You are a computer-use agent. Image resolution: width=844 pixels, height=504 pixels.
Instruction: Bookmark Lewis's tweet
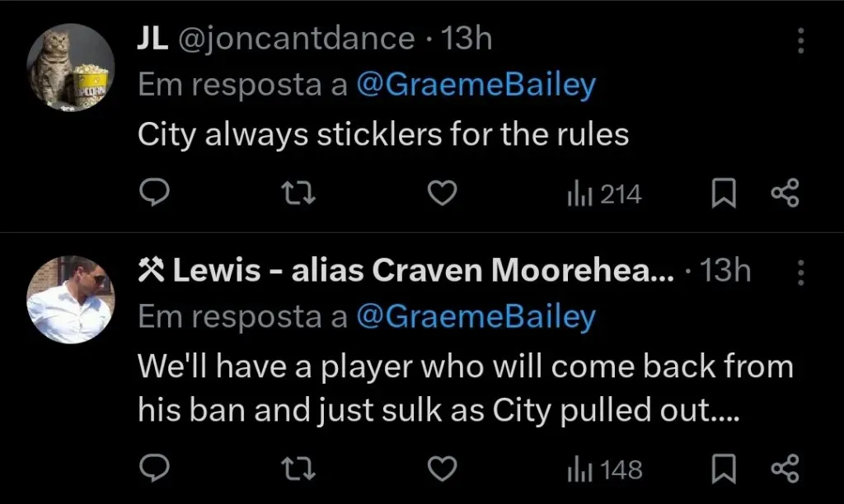point(722,469)
